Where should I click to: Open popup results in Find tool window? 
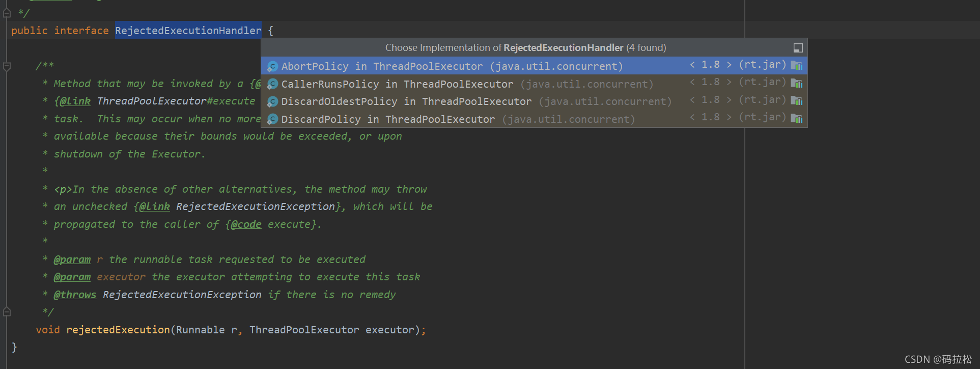pos(798,48)
